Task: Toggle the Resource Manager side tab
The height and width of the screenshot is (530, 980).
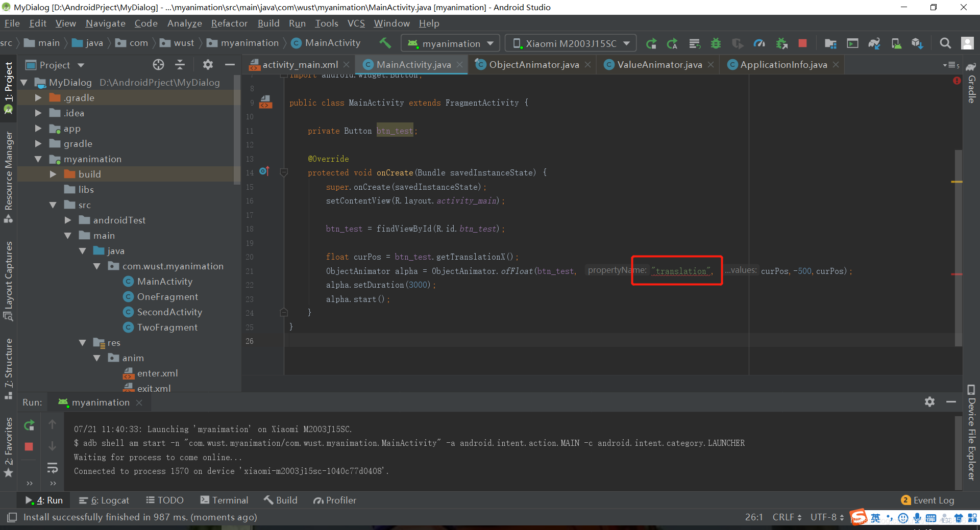Action: pos(8,177)
